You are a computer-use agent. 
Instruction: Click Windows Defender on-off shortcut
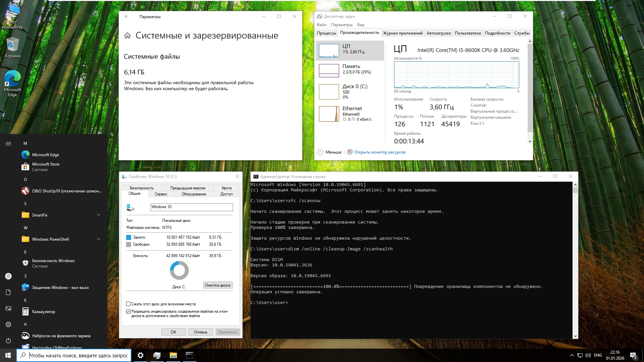click(x=60, y=288)
